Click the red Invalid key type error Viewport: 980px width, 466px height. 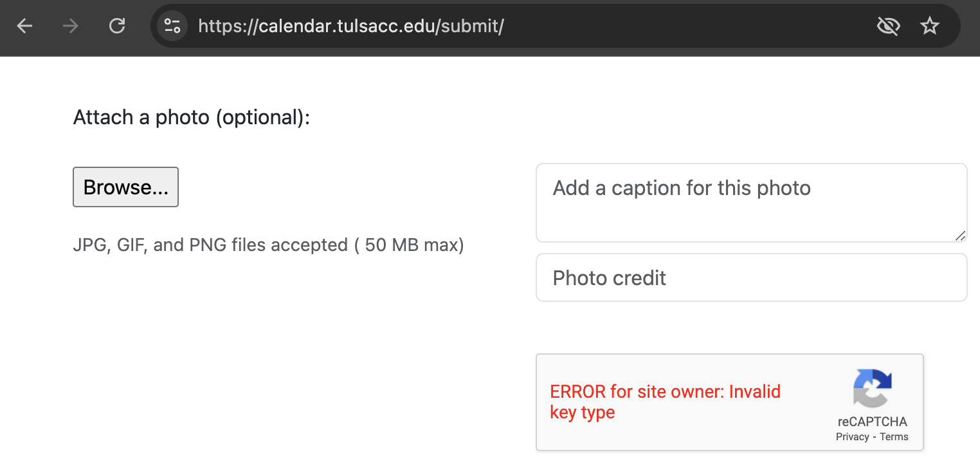point(665,402)
